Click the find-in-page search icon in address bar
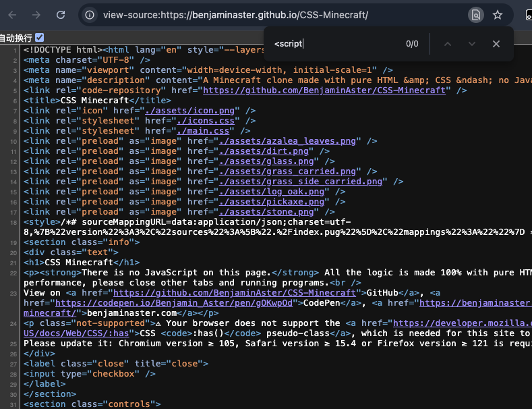Viewport: 532px width, 409px height. (475, 15)
